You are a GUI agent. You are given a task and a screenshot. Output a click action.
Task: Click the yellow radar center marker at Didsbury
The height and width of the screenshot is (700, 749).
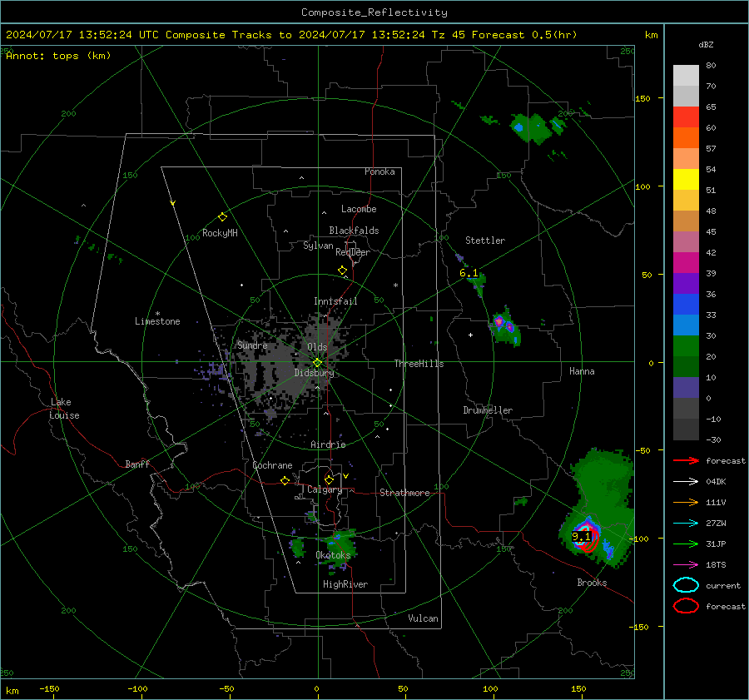(x=317, y=363)
